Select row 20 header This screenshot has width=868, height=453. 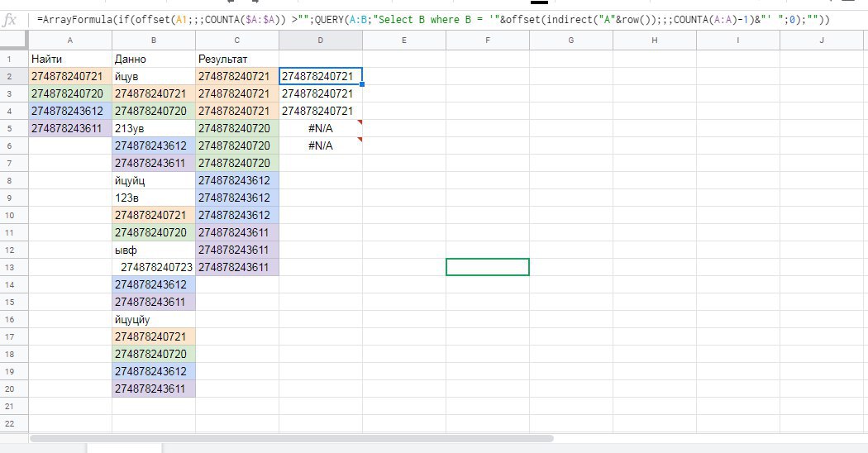click(x=14, y=389)
